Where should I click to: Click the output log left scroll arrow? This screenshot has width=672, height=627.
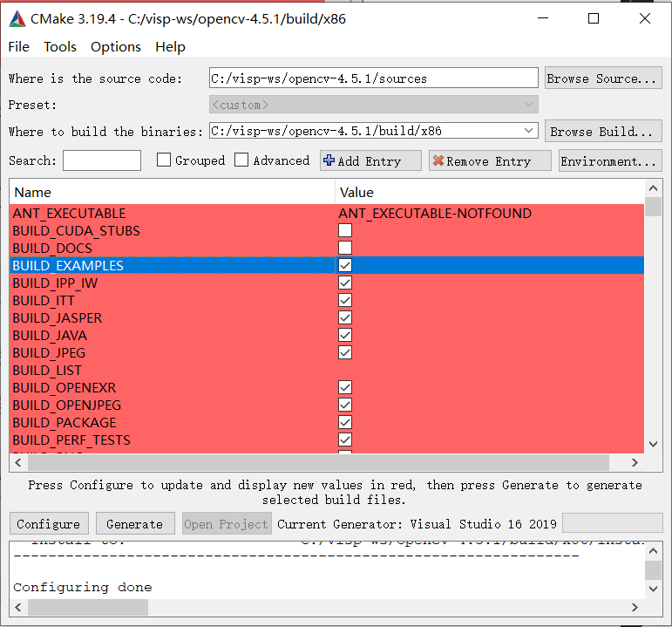(x=18, y=607)
